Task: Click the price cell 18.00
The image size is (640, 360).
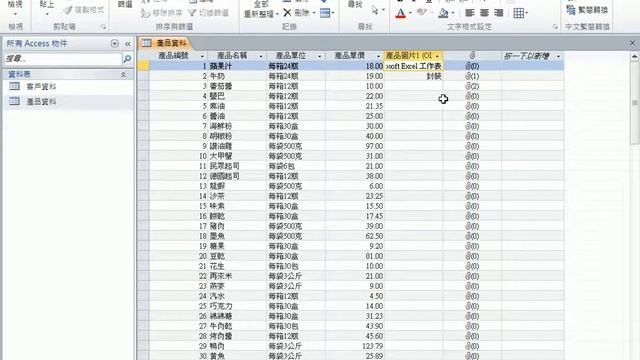Action: 355,66
